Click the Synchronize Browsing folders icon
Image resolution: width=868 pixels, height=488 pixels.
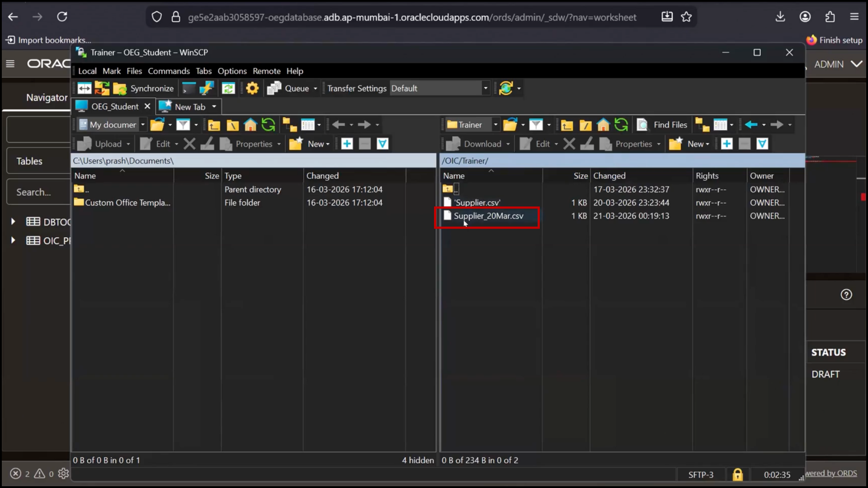tap(102, 89)
